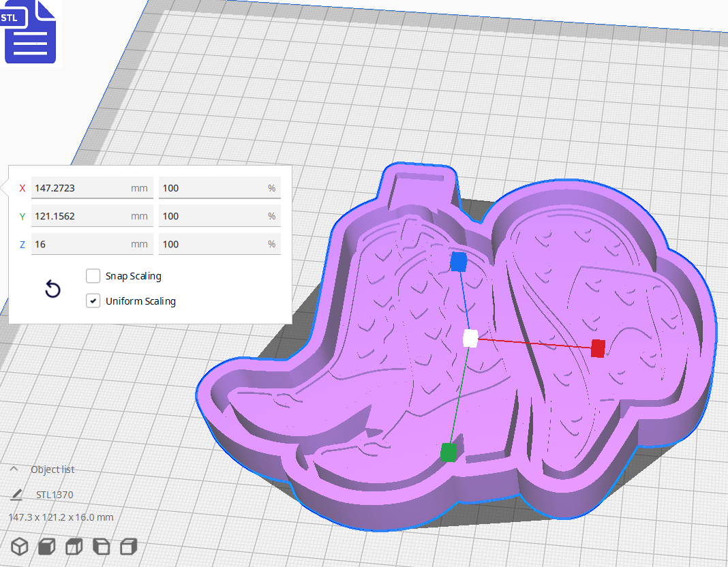Select the Rotate tool icon
Image resolution: width=728 pixels, height=567 pixels.
tap(72, 546)
